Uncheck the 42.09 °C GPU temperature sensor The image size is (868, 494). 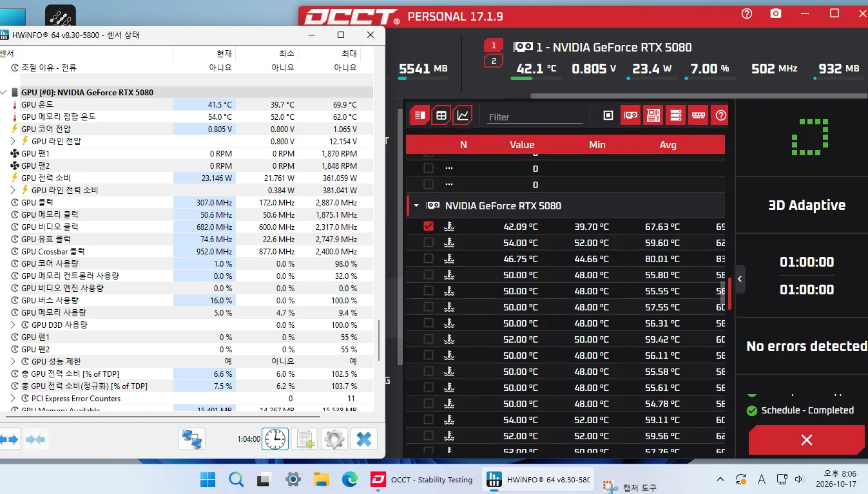coord(429,226)
